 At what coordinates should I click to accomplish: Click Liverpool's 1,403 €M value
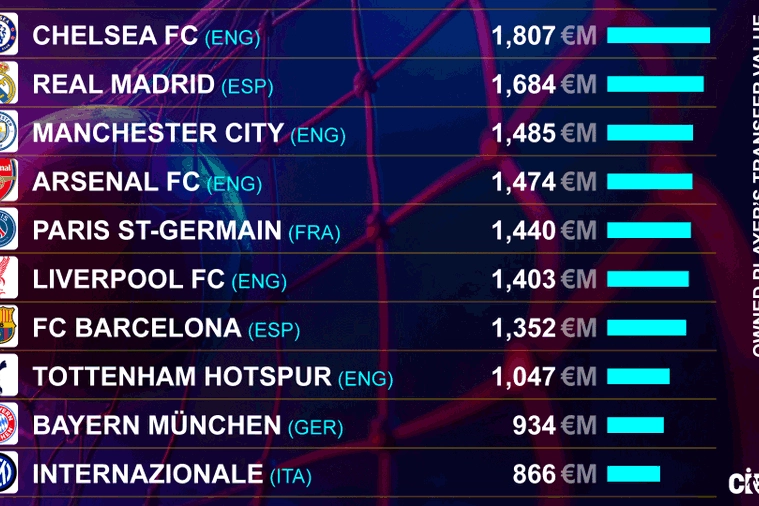point(543,279)
